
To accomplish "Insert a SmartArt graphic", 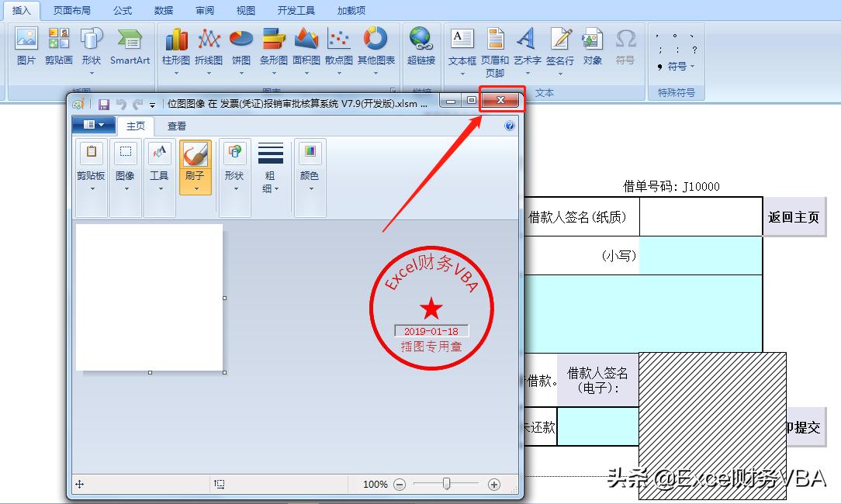I will pyautogui.click(x=130, y=46).
